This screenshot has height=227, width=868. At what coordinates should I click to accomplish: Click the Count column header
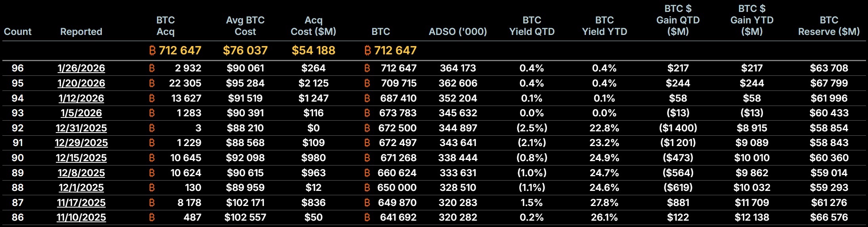point(17,32)
